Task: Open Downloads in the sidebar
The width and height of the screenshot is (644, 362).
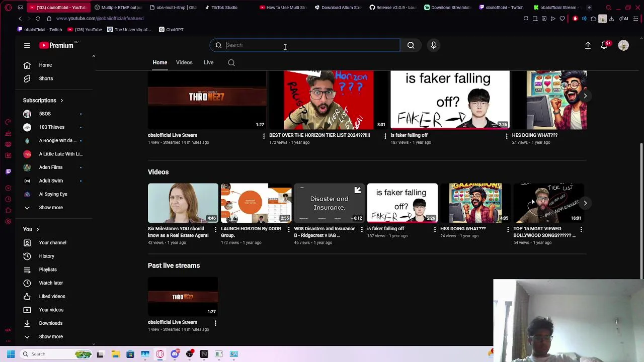Action: tap(50, 323)
